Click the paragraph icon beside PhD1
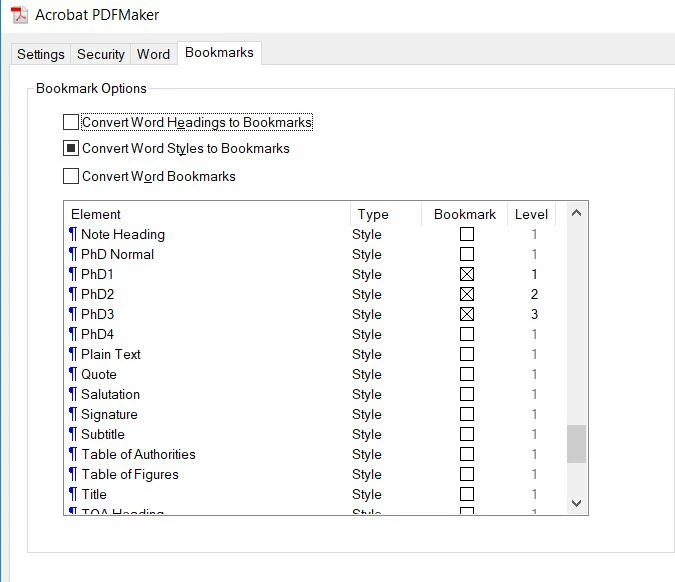 (x=73, y=274)
